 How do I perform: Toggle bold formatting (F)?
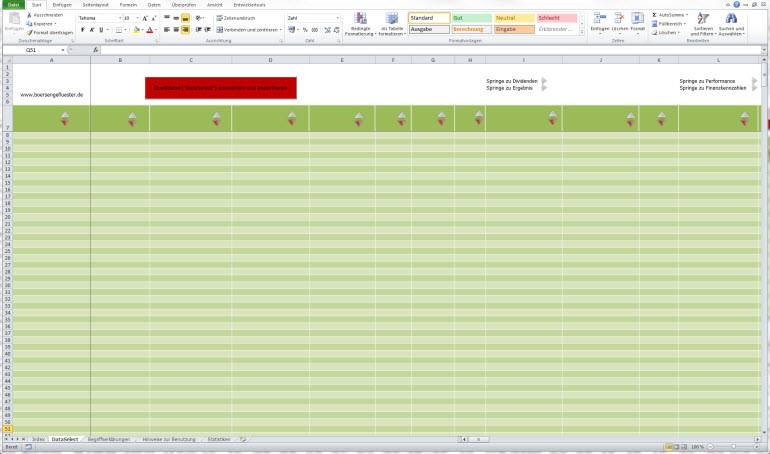(82, 30)
